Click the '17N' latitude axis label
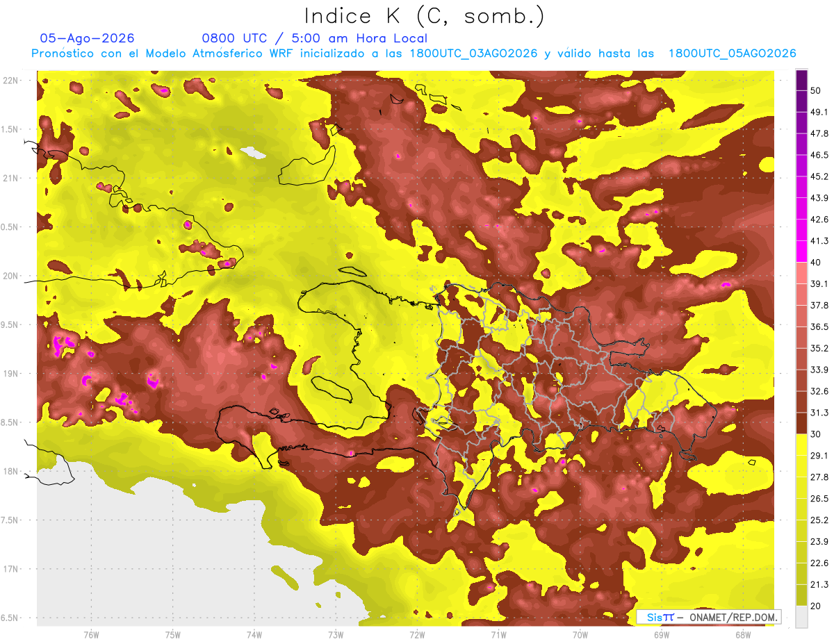This screenshot has width=834, height=644. point(10,569)
